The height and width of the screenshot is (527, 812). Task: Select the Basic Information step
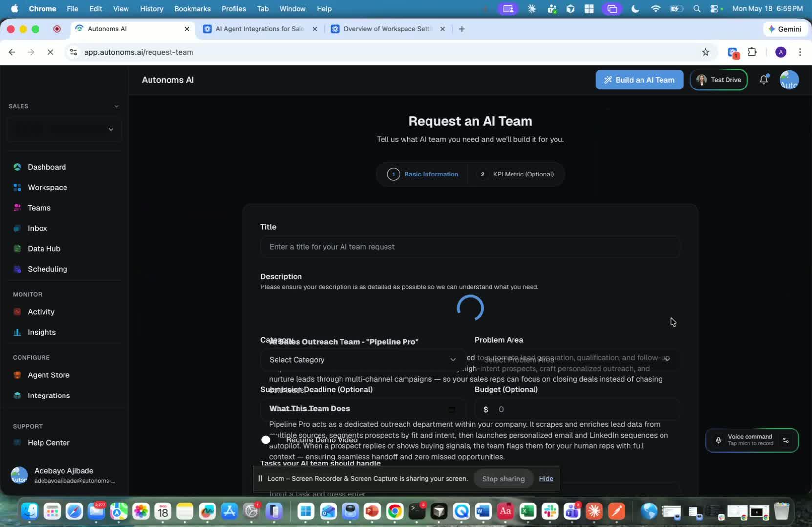click(423, 174)
